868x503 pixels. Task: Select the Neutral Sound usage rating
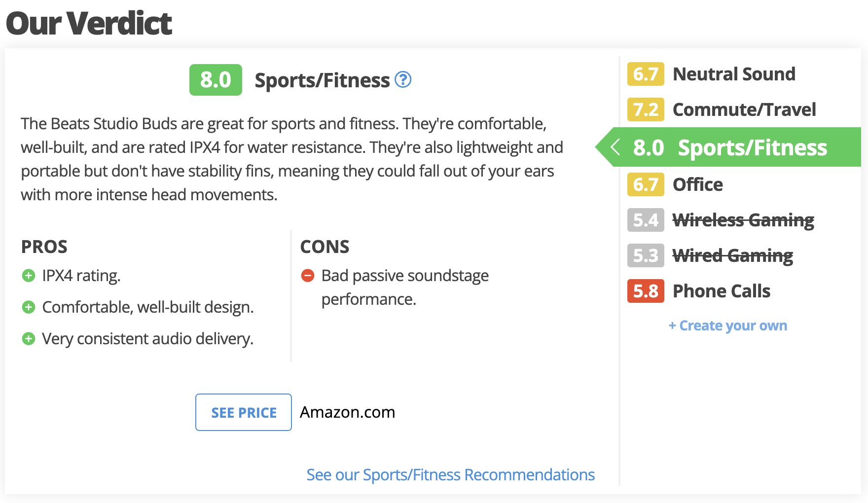(712, 74)
